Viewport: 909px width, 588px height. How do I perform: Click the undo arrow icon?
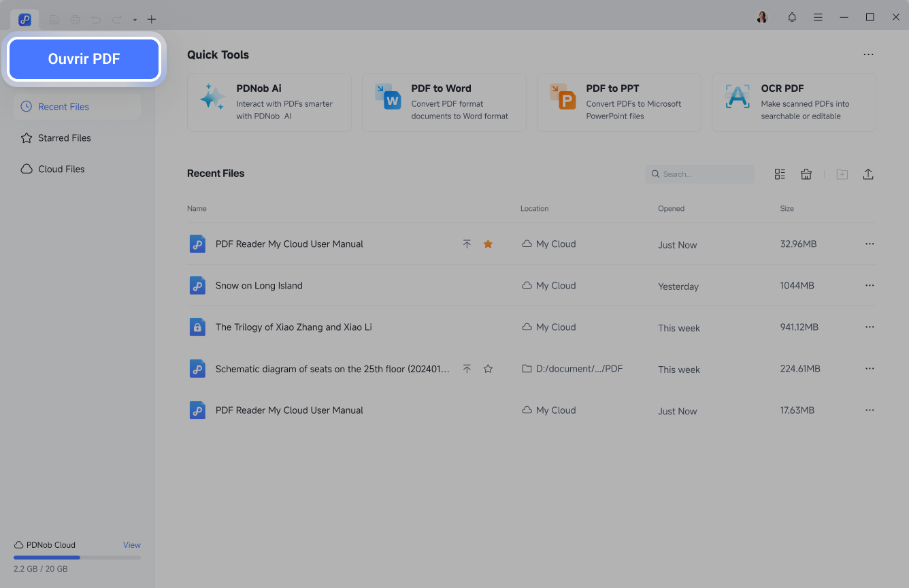(x=96, y=19)
